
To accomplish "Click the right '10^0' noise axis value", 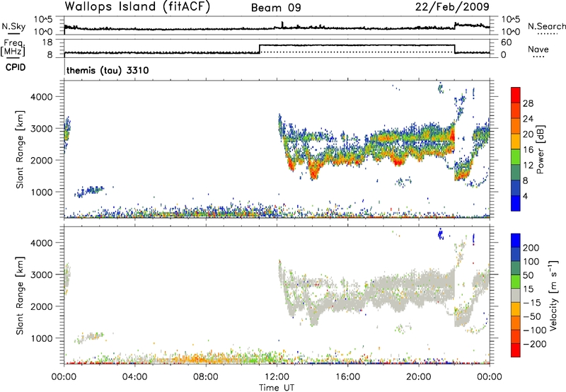I will point(510,32).
